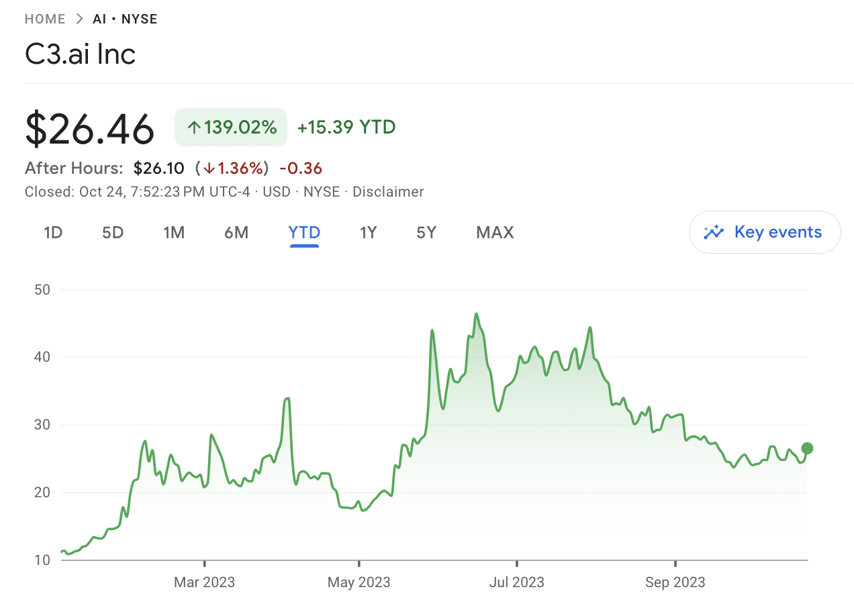The image size is (854, 616).
Task: Click the 50 y-axis label
Action: point(42,290)
